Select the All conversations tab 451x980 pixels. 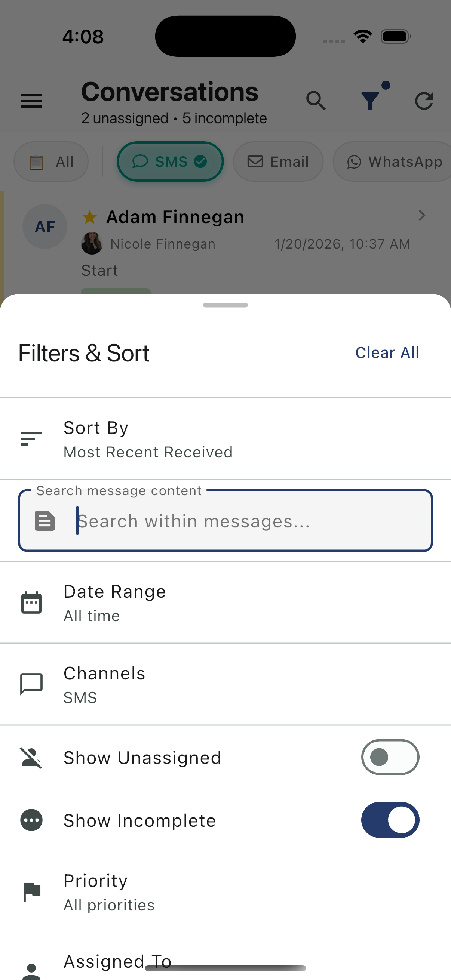(51, 162)
